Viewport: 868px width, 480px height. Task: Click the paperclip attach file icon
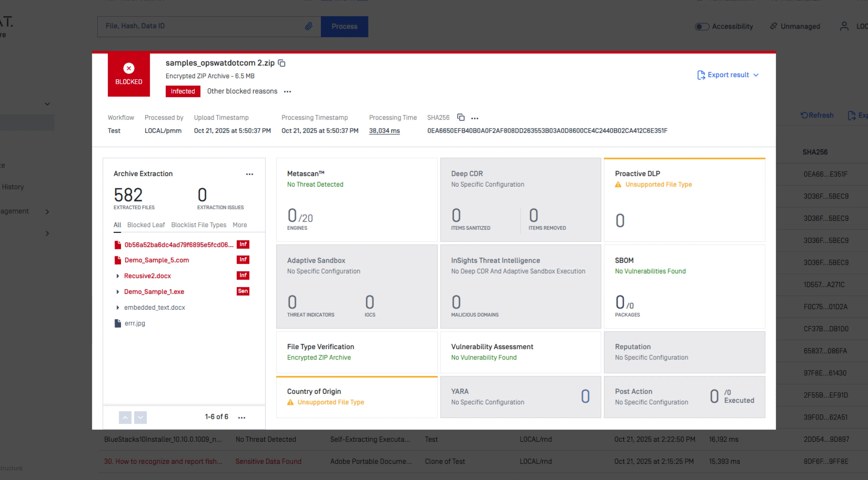point(308,26)
